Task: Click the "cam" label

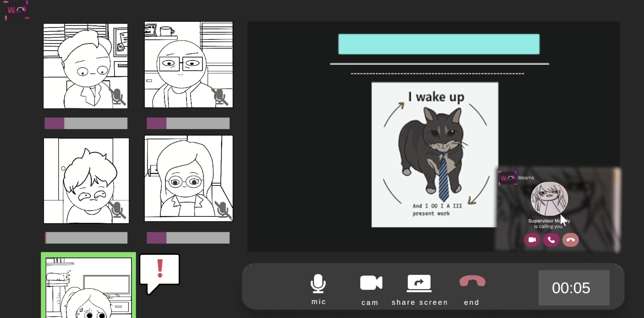Action: [370, 303]
